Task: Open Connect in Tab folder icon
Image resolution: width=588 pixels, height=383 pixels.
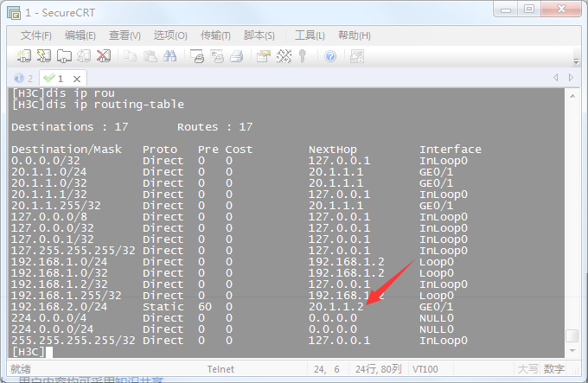Action: pyautogui.click(x=64, y=56)
